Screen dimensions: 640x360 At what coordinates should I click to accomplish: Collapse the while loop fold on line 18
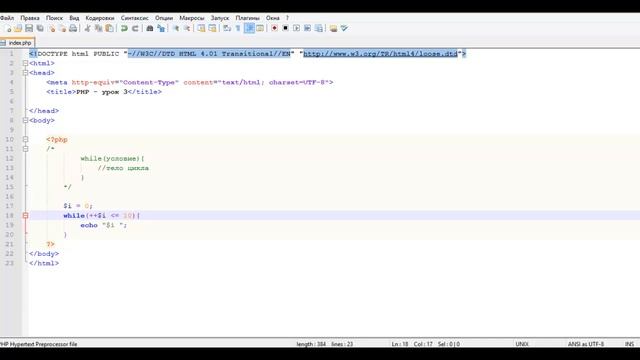click(x=25, y=216)
